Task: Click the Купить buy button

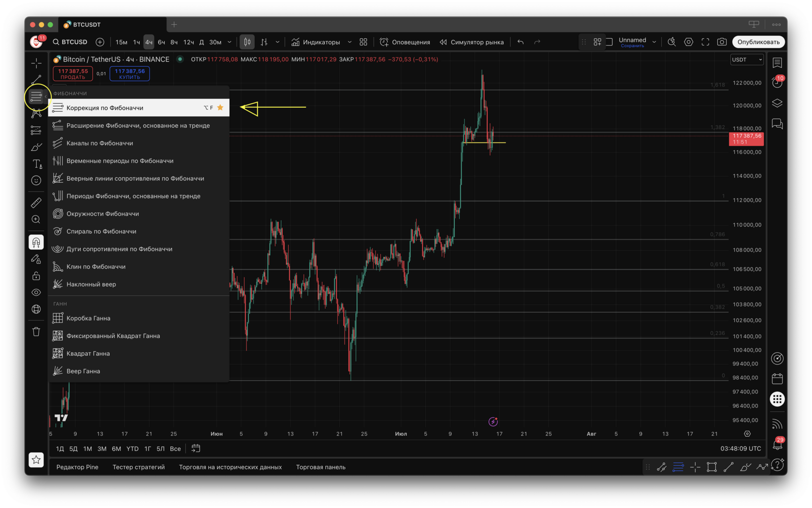Action: (x=130, y=73)
